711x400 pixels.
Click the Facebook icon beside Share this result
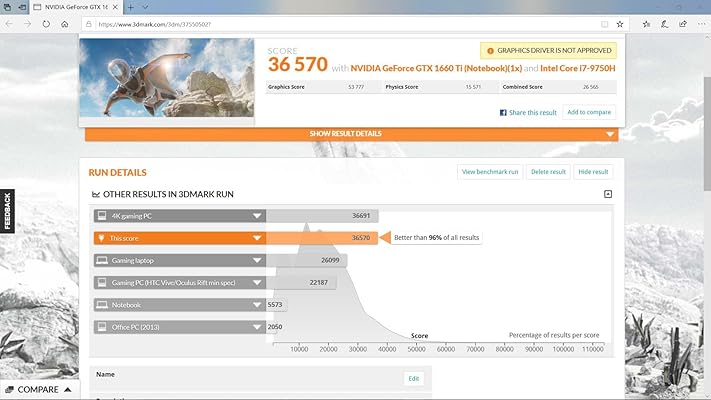coord(503,112)
